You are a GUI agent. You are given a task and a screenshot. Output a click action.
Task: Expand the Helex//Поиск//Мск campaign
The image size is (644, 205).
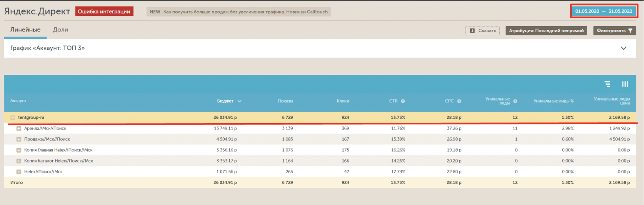[x=19, y=172]
